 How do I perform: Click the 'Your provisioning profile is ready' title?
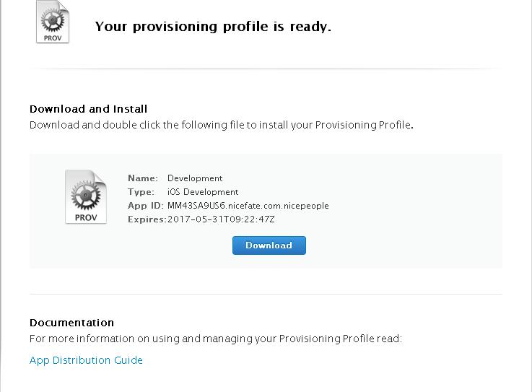click(x=213, y=27)
